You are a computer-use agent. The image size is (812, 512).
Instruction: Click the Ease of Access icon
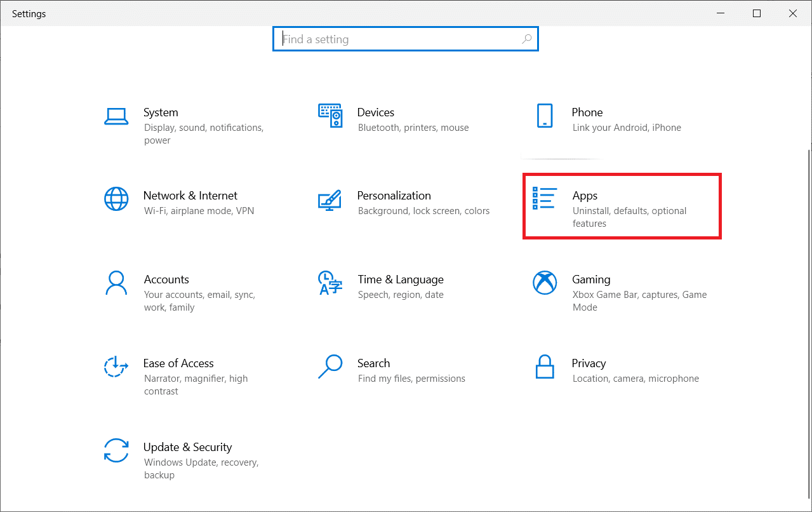point(116,367)
